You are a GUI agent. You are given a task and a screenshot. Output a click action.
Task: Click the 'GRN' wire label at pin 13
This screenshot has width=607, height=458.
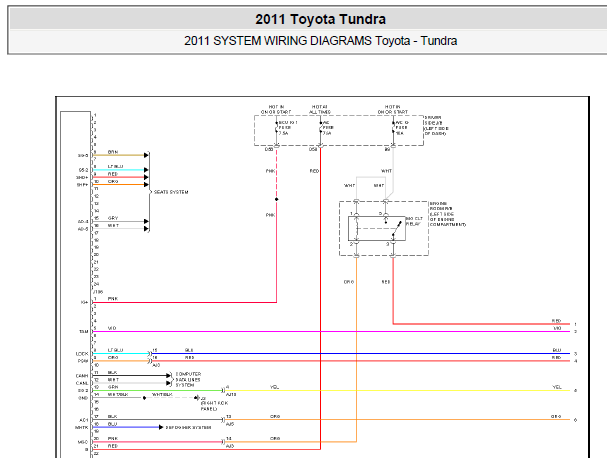click(113, 387)
